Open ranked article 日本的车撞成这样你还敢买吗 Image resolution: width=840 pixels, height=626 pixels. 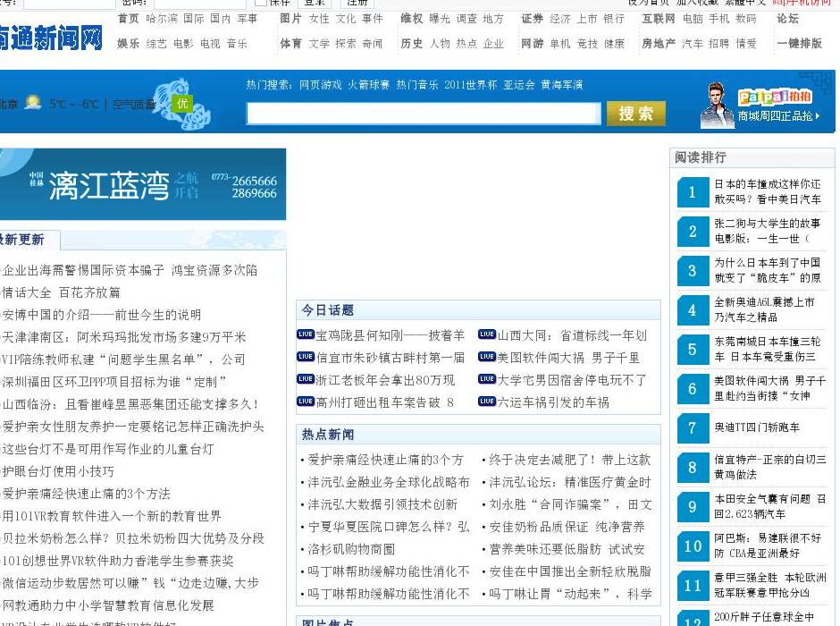767,192
